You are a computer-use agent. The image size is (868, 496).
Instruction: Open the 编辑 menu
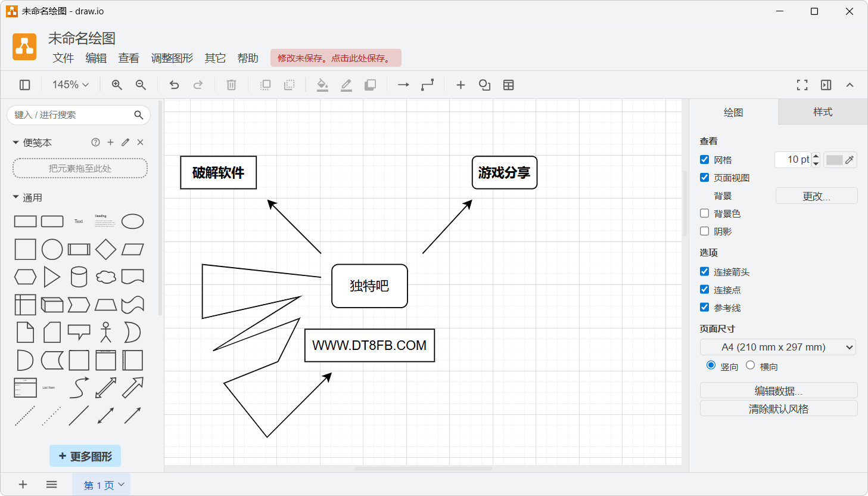click(x=96, y=58)
